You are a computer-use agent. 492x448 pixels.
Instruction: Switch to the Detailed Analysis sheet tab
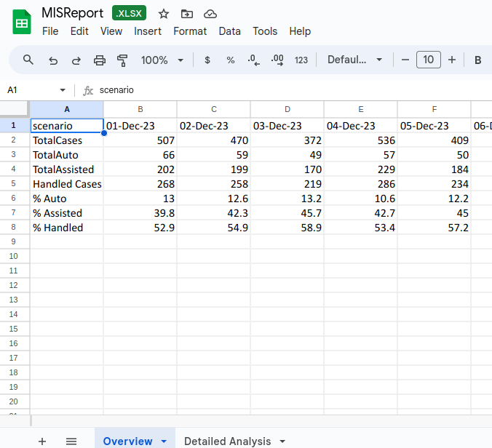coord(227,441)
